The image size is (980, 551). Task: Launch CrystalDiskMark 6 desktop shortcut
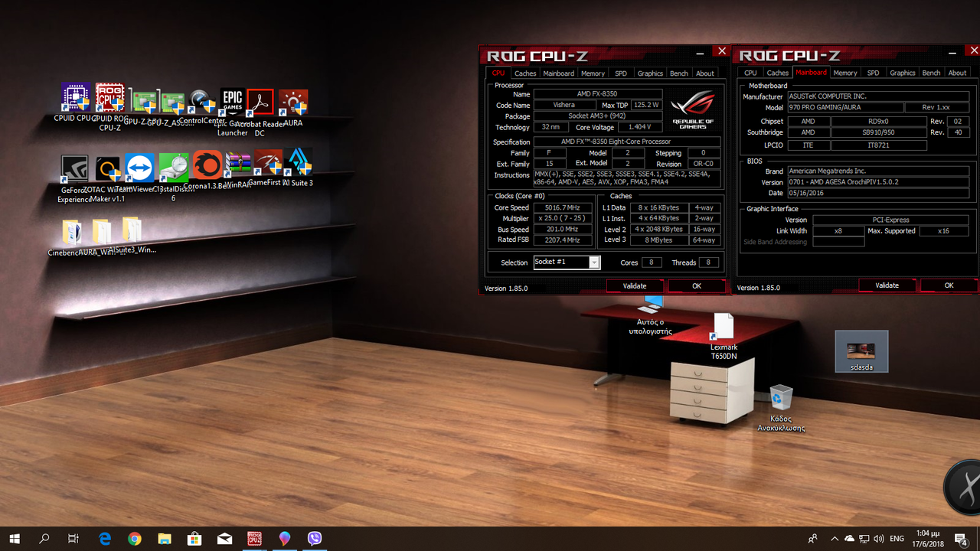tap(174, 167)
